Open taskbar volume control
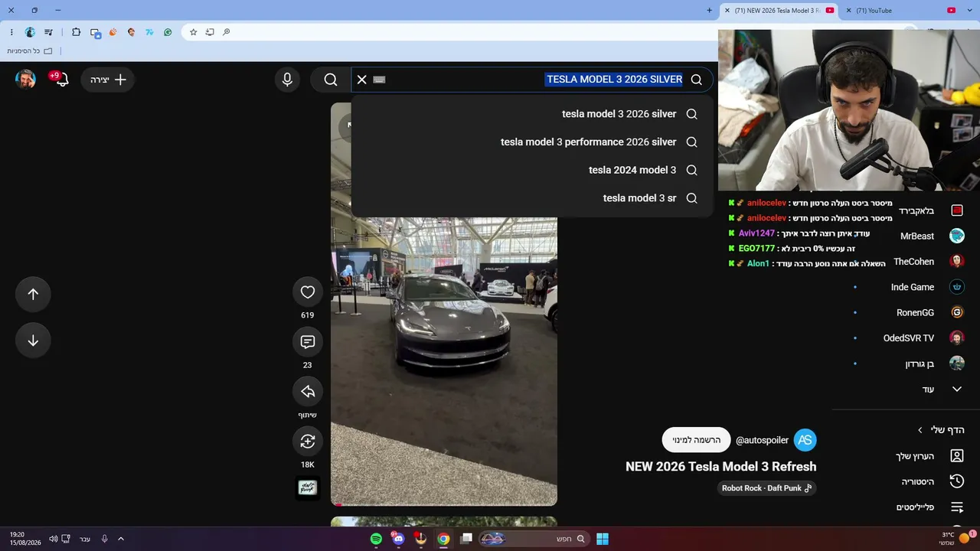 pos(53,539)
